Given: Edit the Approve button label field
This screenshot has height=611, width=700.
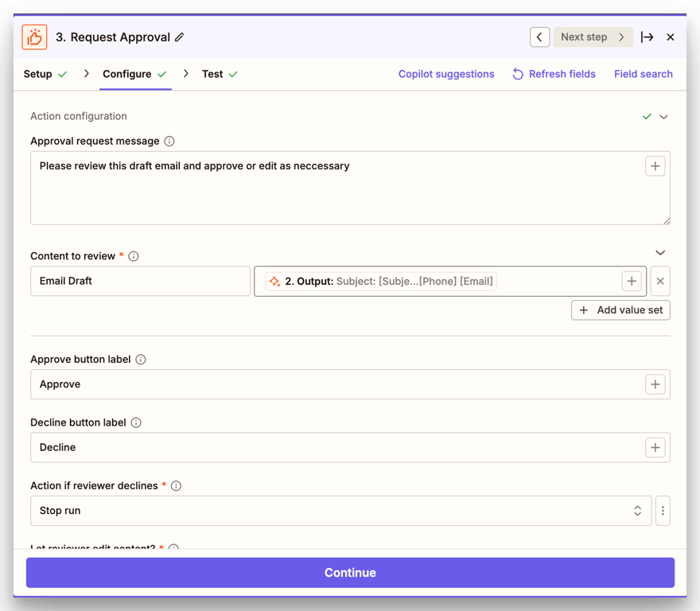Looking at the screenshot, I should point(350,384).
